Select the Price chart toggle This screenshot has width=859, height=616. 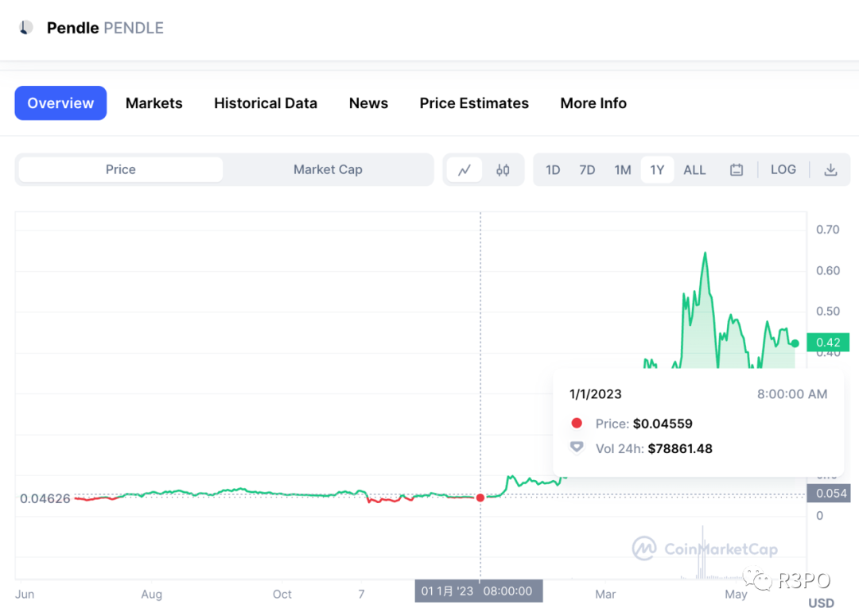pos(121,170)
